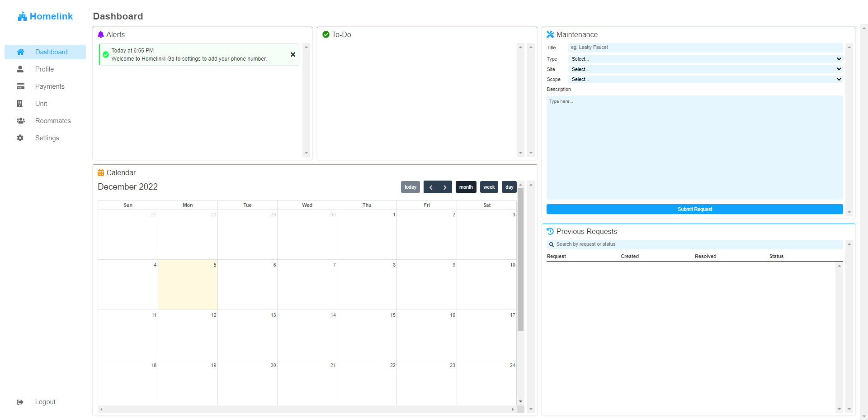Expand the Scope dropdown
The width and height of the screenshot is (868, 420).
(x=705, y=79)
